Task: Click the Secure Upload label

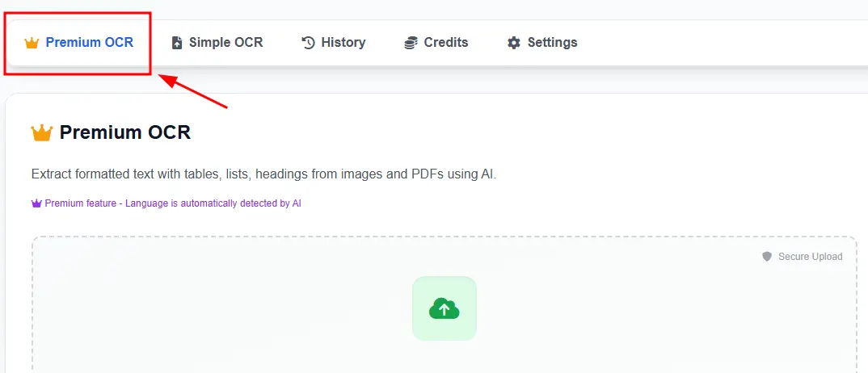Action: coord(810,257)
